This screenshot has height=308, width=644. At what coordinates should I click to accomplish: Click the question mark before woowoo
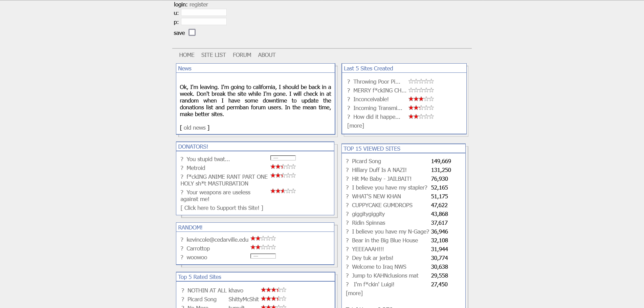[x=182, y=257]
